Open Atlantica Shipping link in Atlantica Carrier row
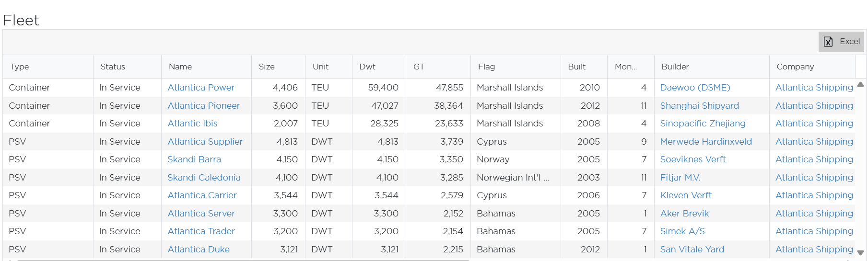This screenshot has width=868, height=261. (814, 195)
